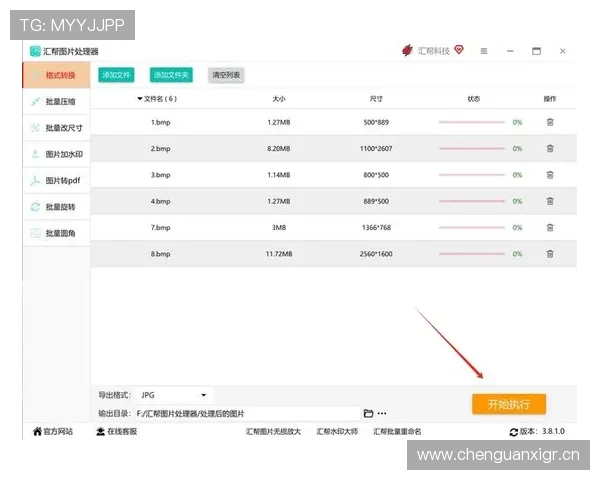This screenshot has height=480, width=600.
Task: Click the 尺寸 column header
Action: (376, 99)
